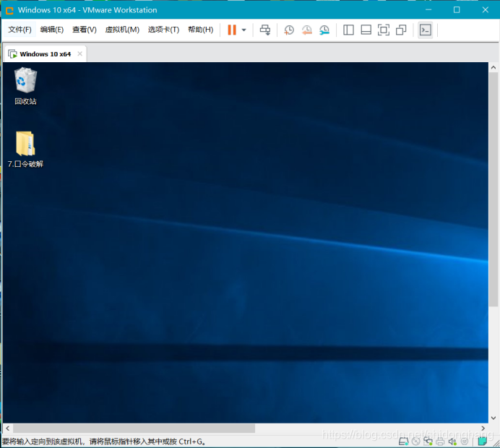The image size is (500, 448).
Task: Send Ctrl+Alt+Del to the virtual machine
Action: [x=265, y=30]
